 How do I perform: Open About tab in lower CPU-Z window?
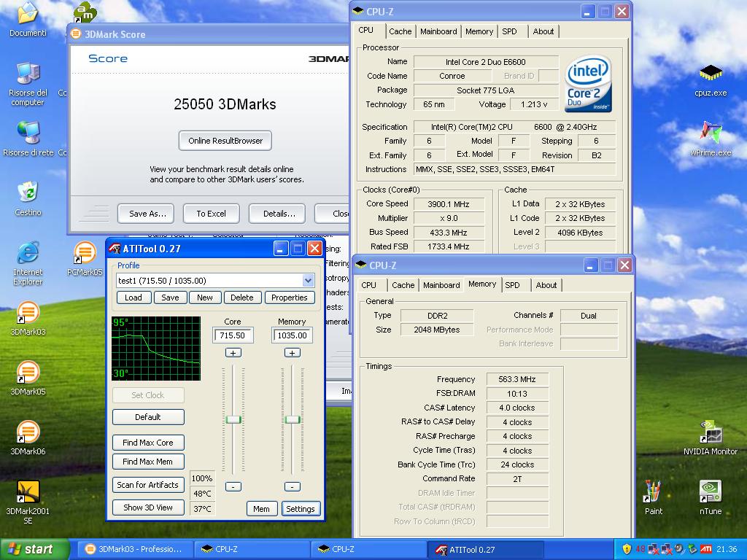click(x=546, y=285)
